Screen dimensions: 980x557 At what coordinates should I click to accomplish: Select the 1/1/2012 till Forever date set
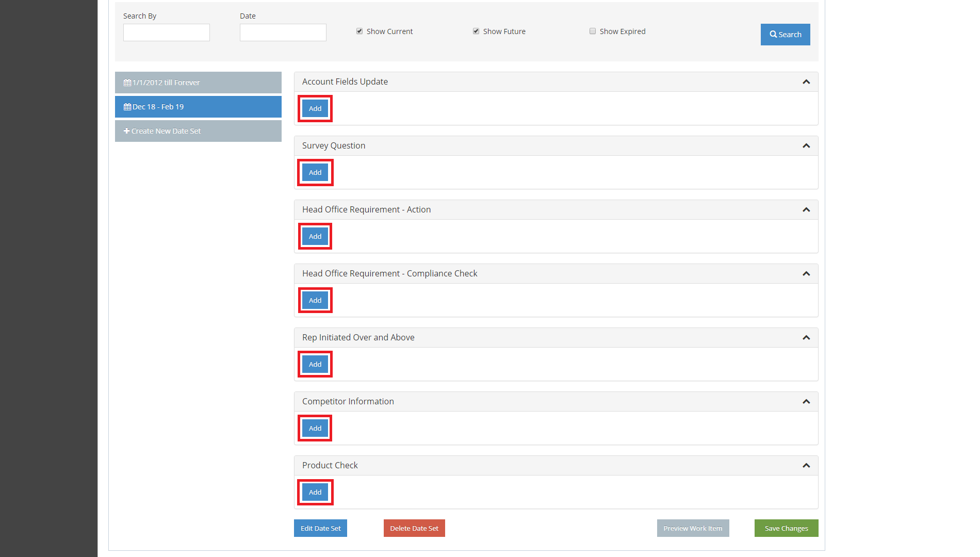[x=198, y=83]
